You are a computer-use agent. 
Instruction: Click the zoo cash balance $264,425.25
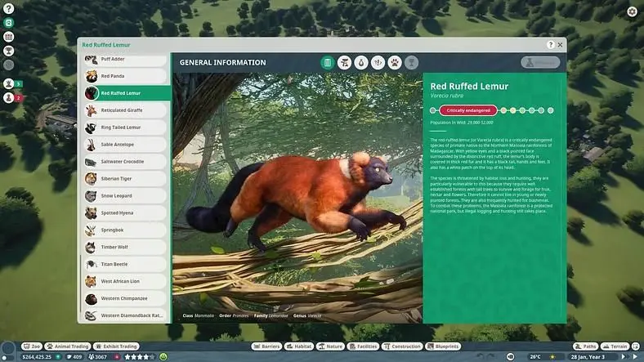click(x=37, y=357)
